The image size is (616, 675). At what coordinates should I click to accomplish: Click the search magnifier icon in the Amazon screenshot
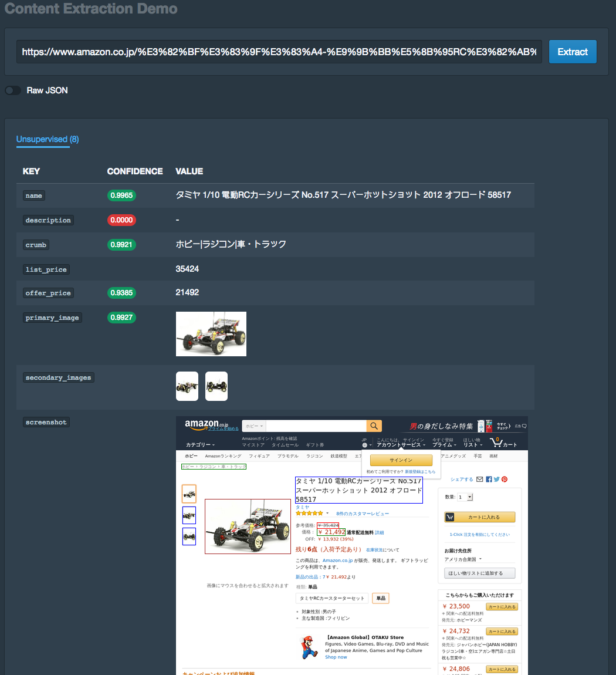click(x=374, y=426)
